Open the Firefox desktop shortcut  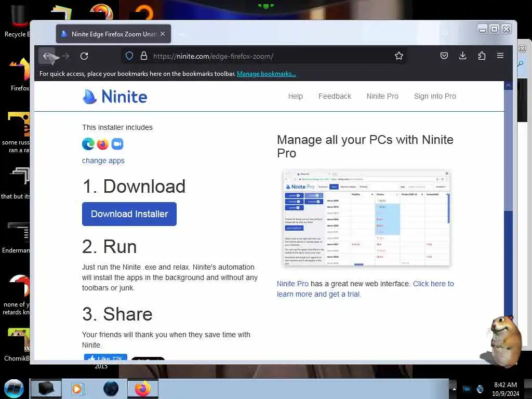tap(20, 74)
